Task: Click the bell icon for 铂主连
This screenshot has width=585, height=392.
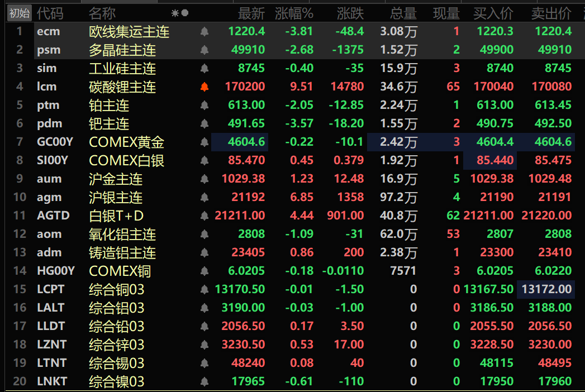Action: (204, 106)
